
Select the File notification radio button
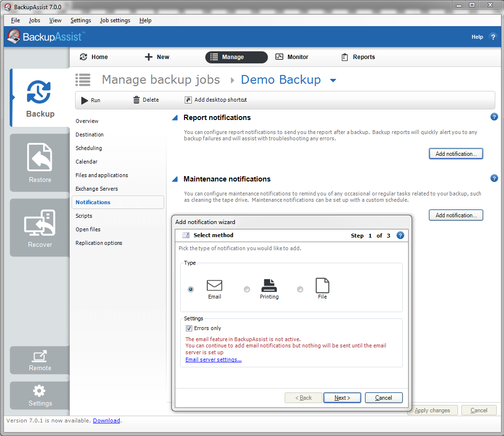click(x=300, y=289)
